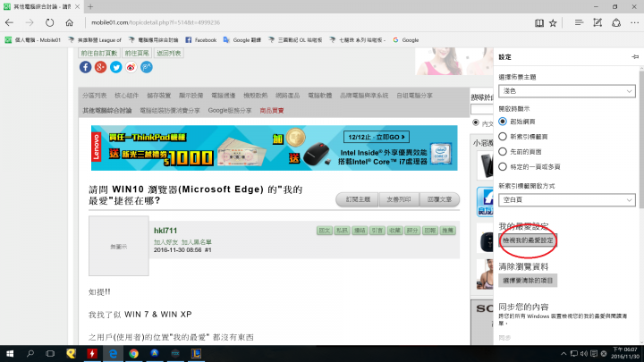644x362 pixels.
Task: Open the Google服務分享 forum category
Action: click(230, 111)
